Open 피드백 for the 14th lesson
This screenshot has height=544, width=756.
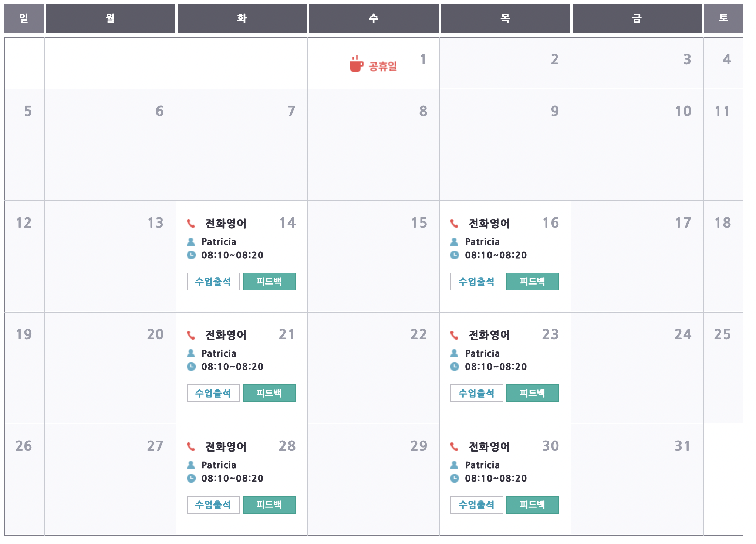point(269,282)
